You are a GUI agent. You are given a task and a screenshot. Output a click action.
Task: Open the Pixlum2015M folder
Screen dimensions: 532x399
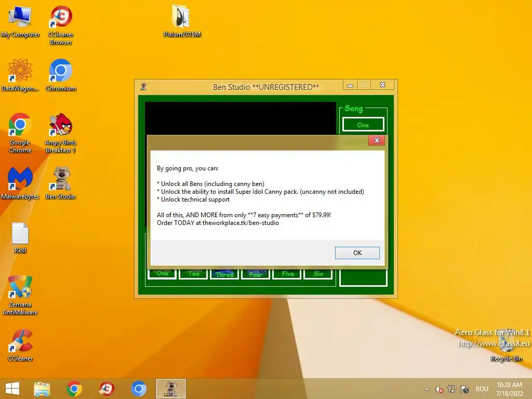(181, 21)
